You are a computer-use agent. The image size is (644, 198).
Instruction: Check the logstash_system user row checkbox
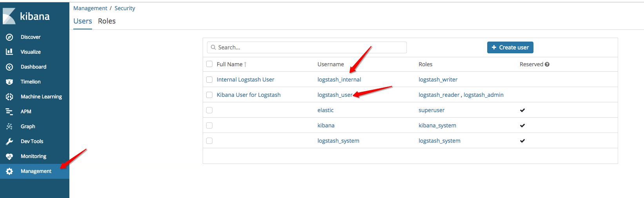(209, 141)
